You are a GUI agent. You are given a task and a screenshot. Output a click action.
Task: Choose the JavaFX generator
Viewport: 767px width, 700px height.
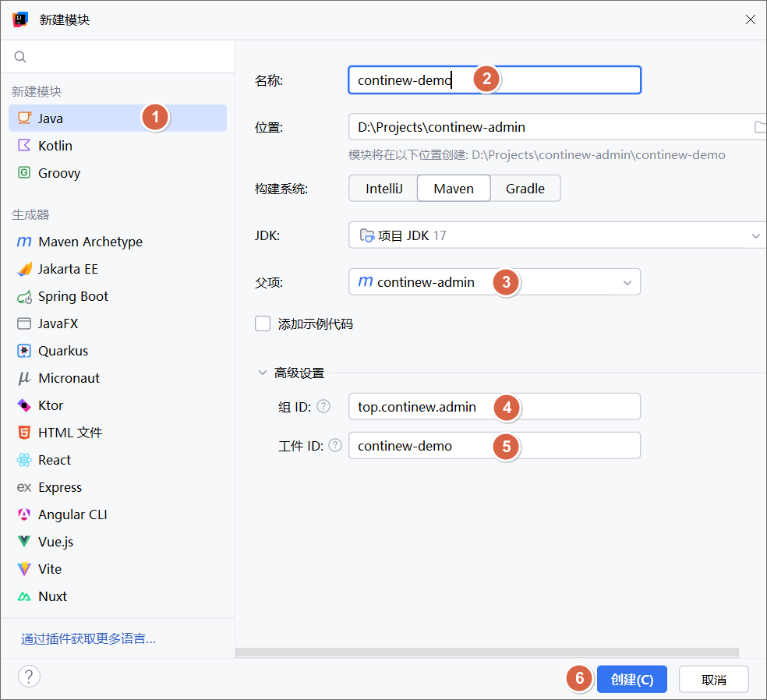click(118, 323)
